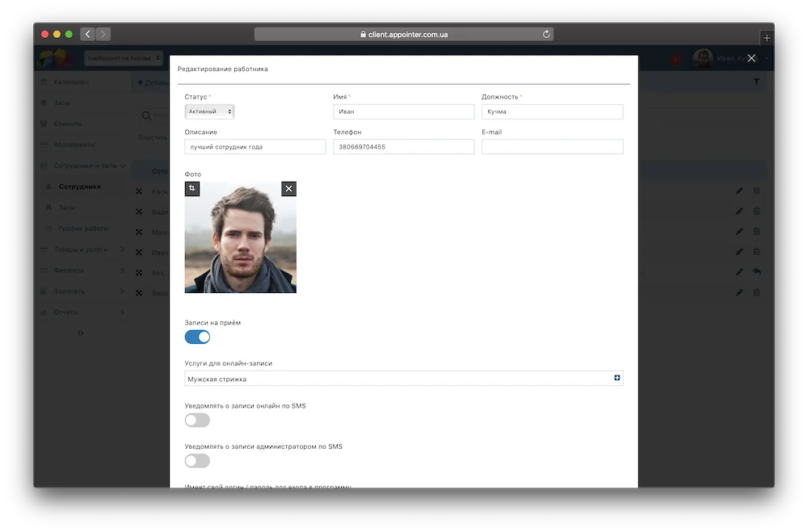This screenshot has height=532, width=808.
Task: Click the Имя input field
Action: pos(403,111)
